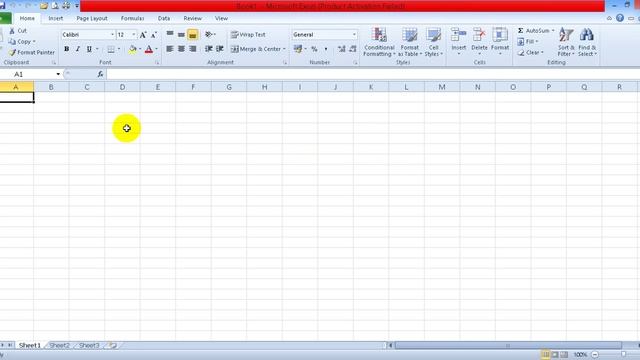Click the Copy icon
This screenshot has height=360, width=640.
pyautogui.click(x=12, y=42)
